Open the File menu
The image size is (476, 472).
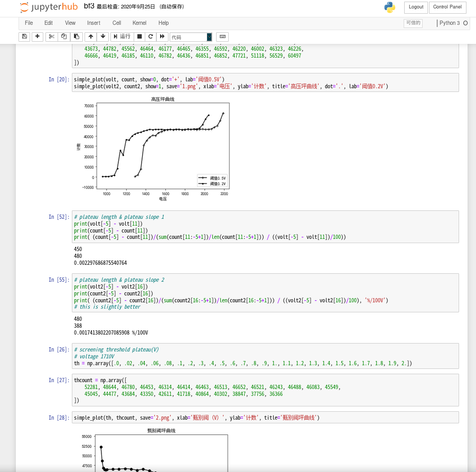pyautogui.click(x=29, y=23)
